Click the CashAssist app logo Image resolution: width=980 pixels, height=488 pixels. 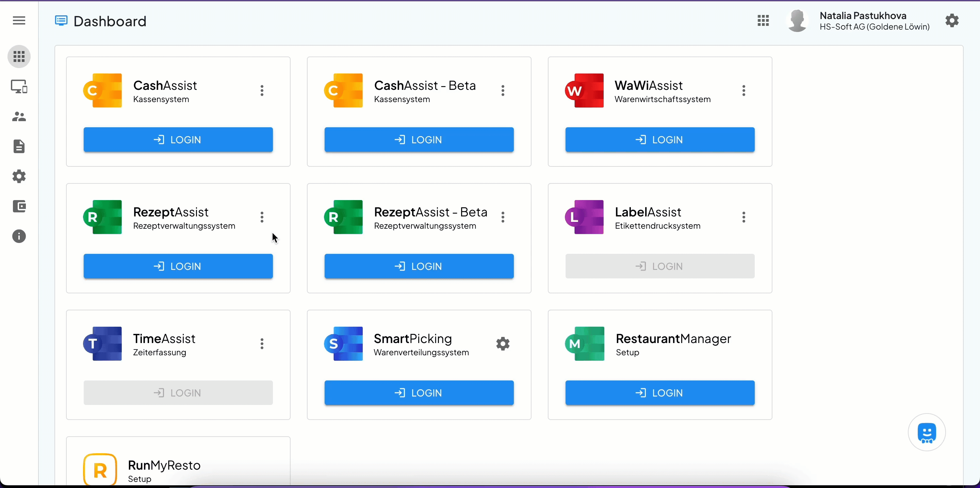[103, 91]
